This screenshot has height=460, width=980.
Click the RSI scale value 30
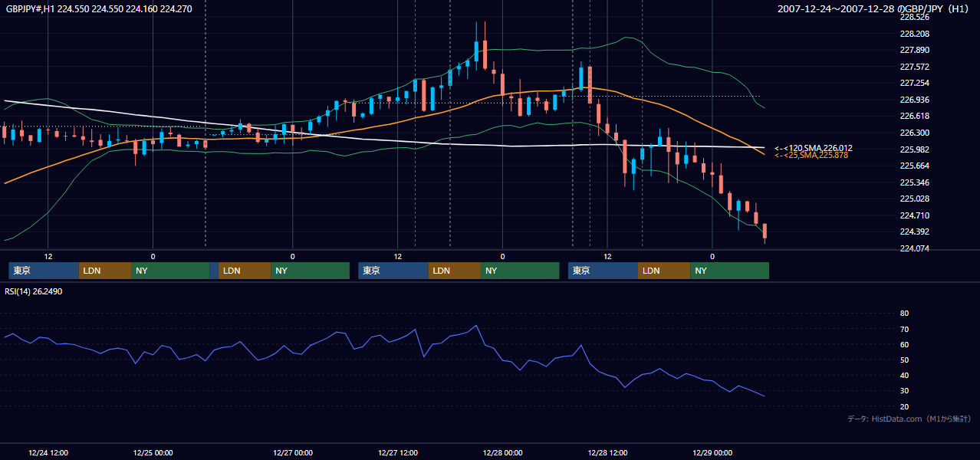(x=904, y=391)
